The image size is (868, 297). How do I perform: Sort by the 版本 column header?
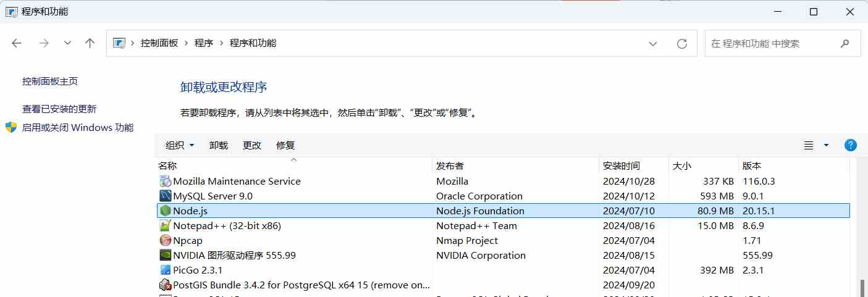794,165
